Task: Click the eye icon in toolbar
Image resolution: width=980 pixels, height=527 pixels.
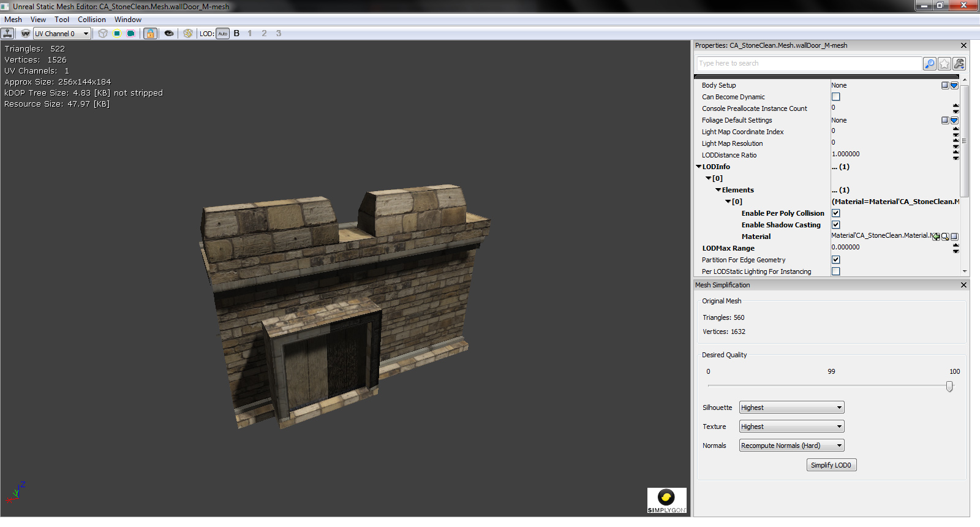Action: point(169,34)
